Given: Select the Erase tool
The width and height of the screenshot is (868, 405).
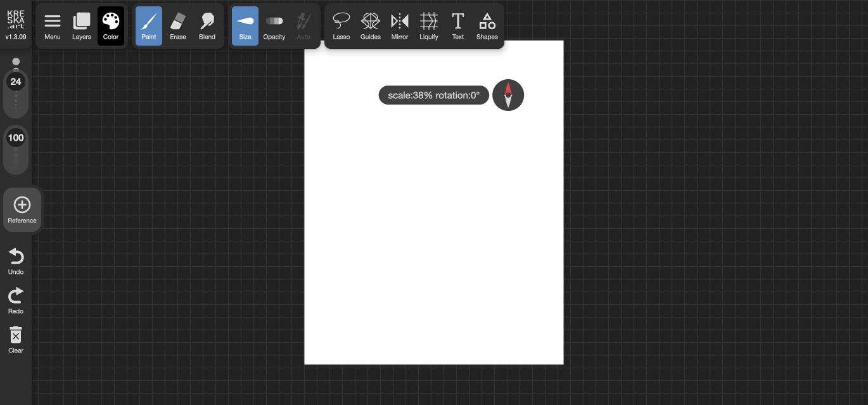Looking at the screenshot, I should pos(178,26).
